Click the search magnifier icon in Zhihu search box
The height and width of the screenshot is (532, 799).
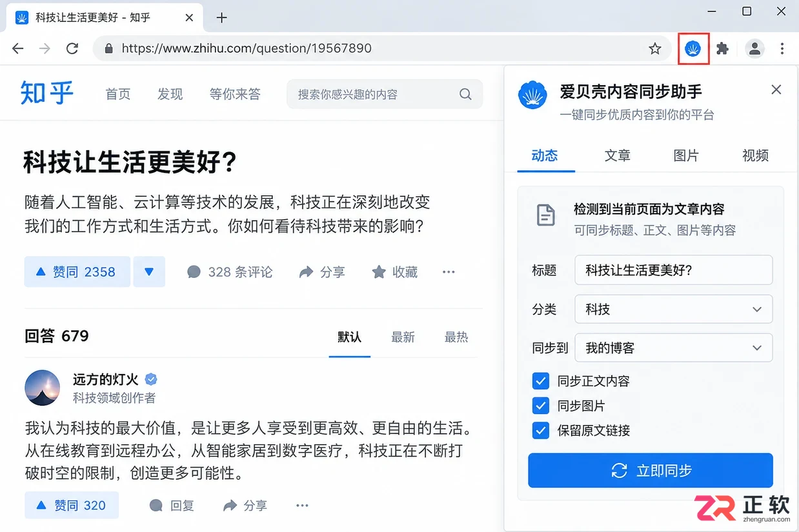point(465,94)
